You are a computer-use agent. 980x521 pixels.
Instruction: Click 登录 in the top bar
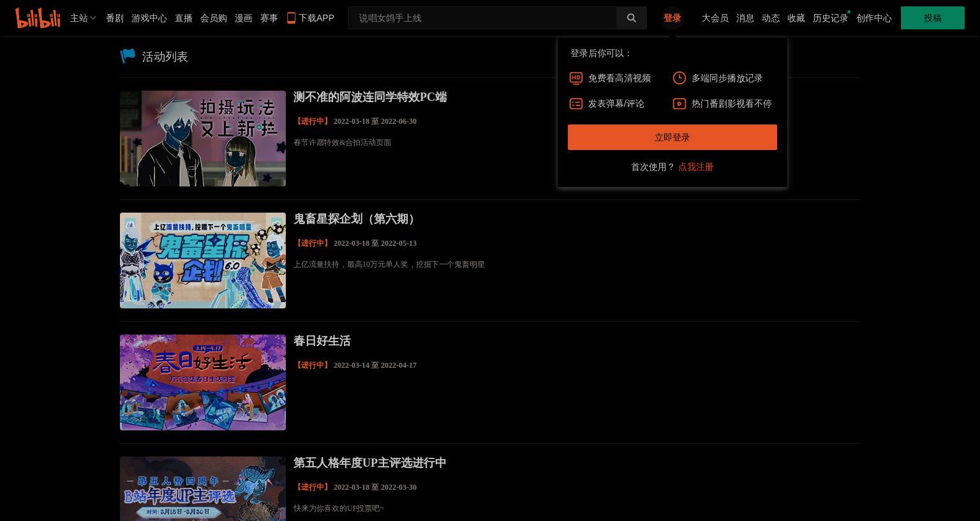click(672, 18)
